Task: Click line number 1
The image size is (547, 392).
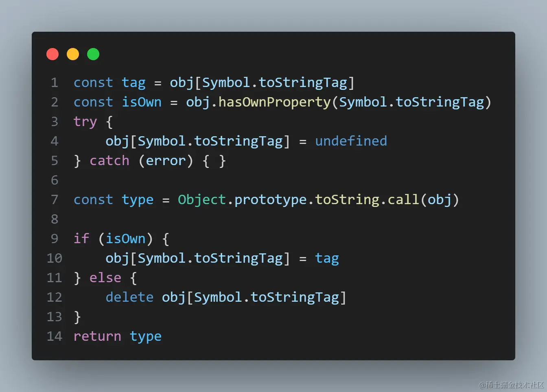Action: pyautogui.click(x=55, y=83)
